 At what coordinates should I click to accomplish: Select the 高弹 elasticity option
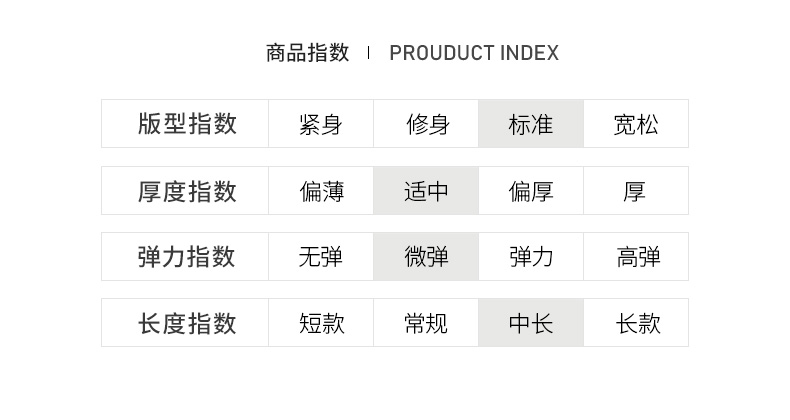coord(636,257)
